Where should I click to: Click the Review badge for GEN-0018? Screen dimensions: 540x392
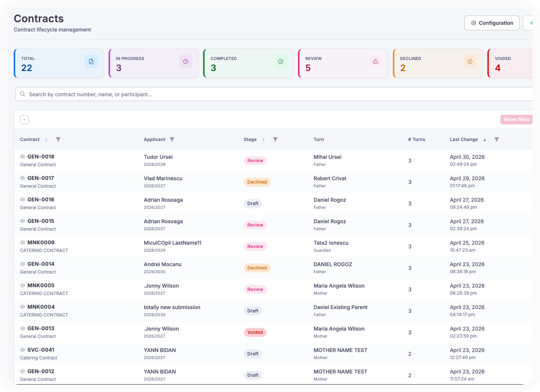tap(255, 161)
